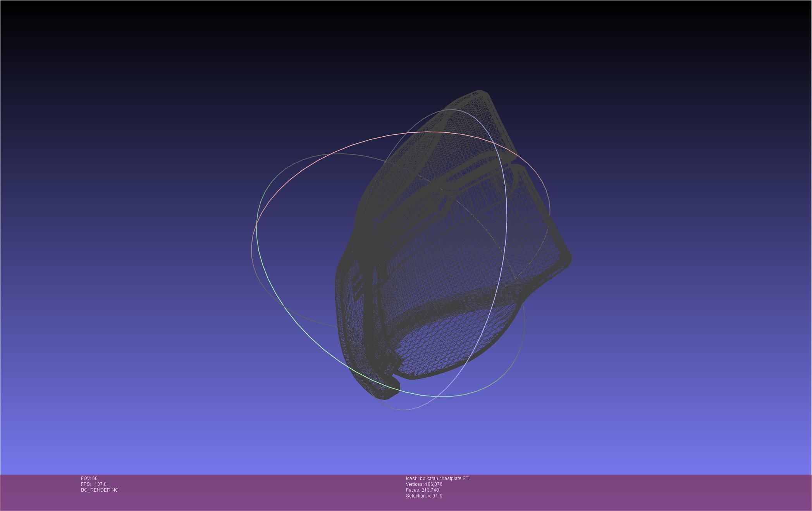Click the FPS 137.0 readout
812x511 pixels.
[x=94, y=484]
